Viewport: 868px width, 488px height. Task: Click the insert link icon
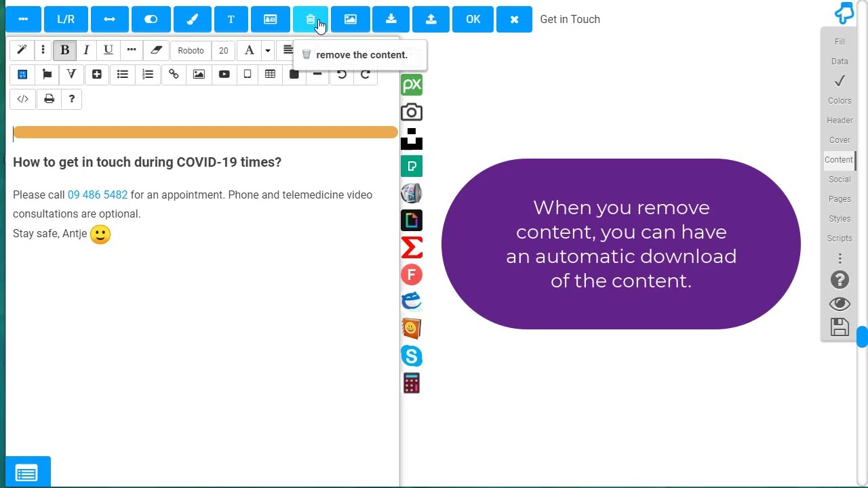[174, 75]
